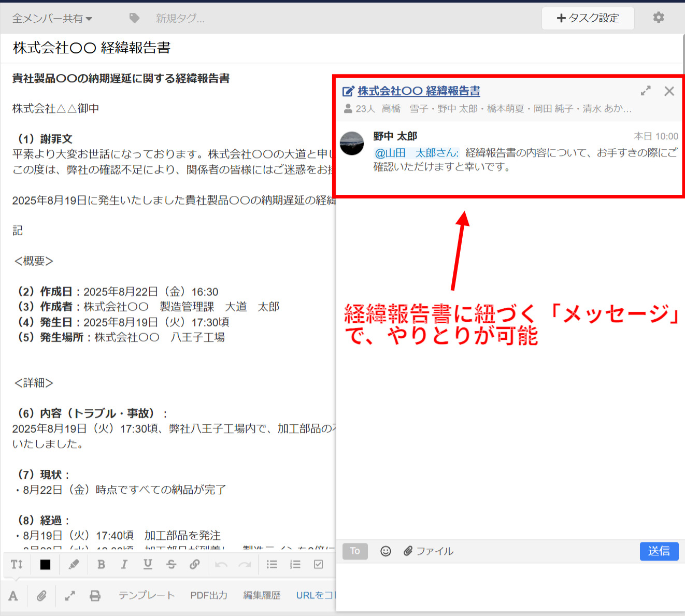Open the text size selector
Viewport: 685px width, 616px height.
[x=16, y=564]
